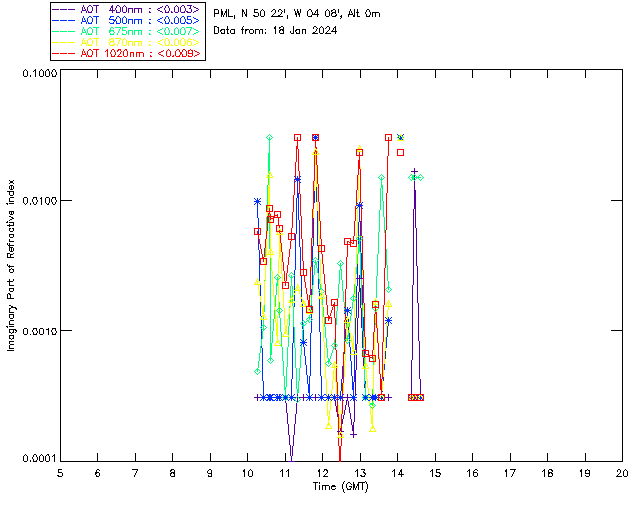Screen dimensions: 640x512
Task: Click the x-axis tick label 16
Action: click(472, 473)
